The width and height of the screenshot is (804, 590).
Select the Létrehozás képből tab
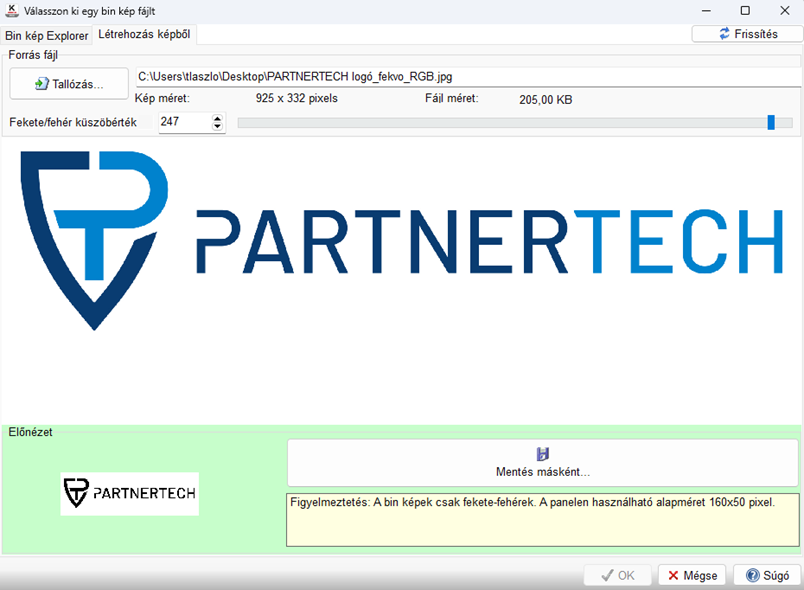pos(144,34)
